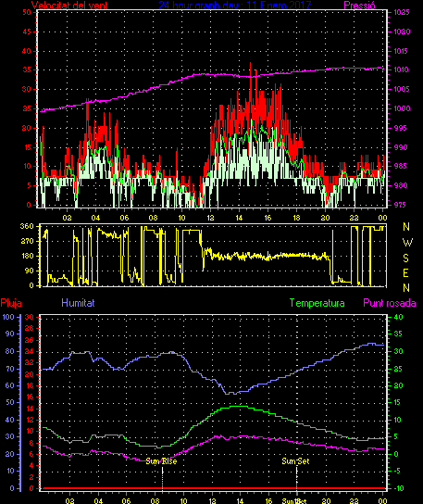Click red rain axis value 12
This screenshot has height=504, width=423.
pos(30,420)
